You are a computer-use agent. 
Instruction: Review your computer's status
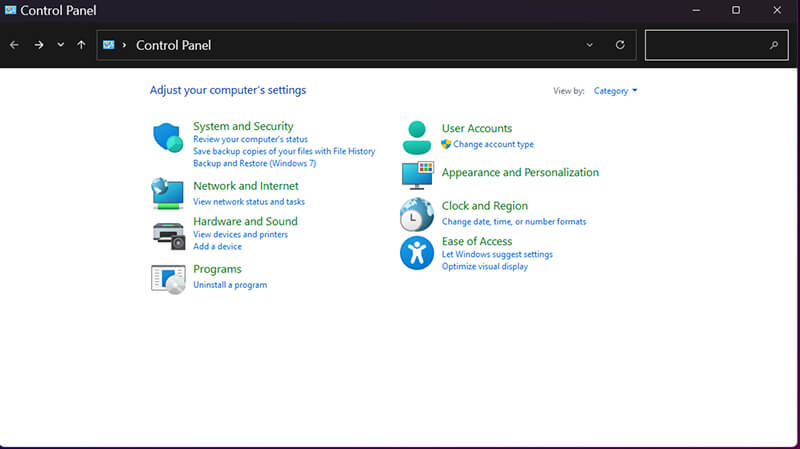(251, 139)
